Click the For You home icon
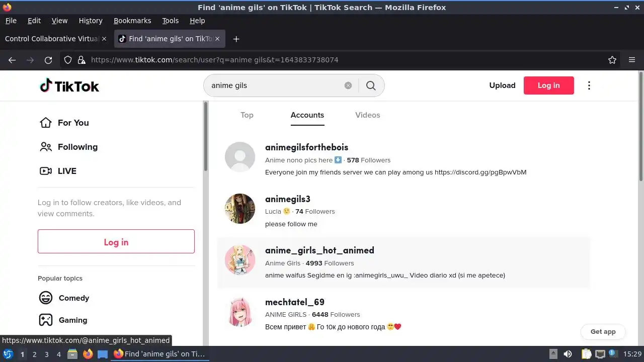The height and width of the screenshot is (362, 644). 46,123
